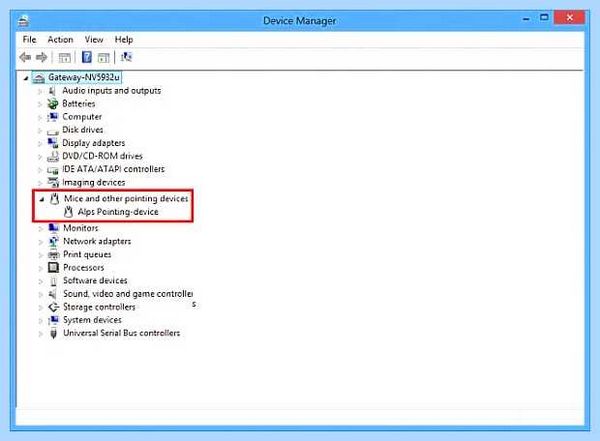Click the Show/Hide console tree icon
Screen dimensions: 600x441
(x=64, y=58)
